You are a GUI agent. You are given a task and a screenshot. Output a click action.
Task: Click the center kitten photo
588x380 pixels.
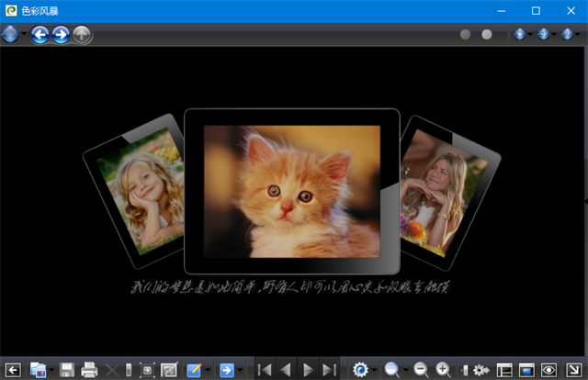291,190
